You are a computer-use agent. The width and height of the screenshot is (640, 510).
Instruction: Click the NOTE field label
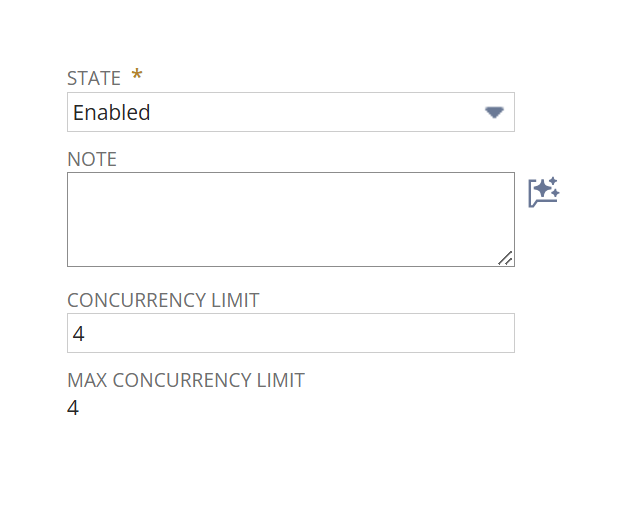[x=92, y=159]
